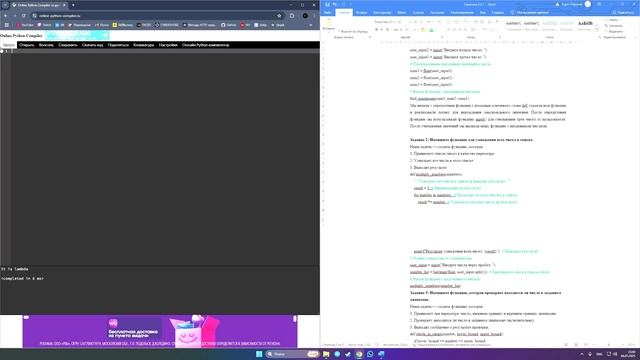
Task: Click the Windows taskbar search box
Action: (x=292, y=354)
